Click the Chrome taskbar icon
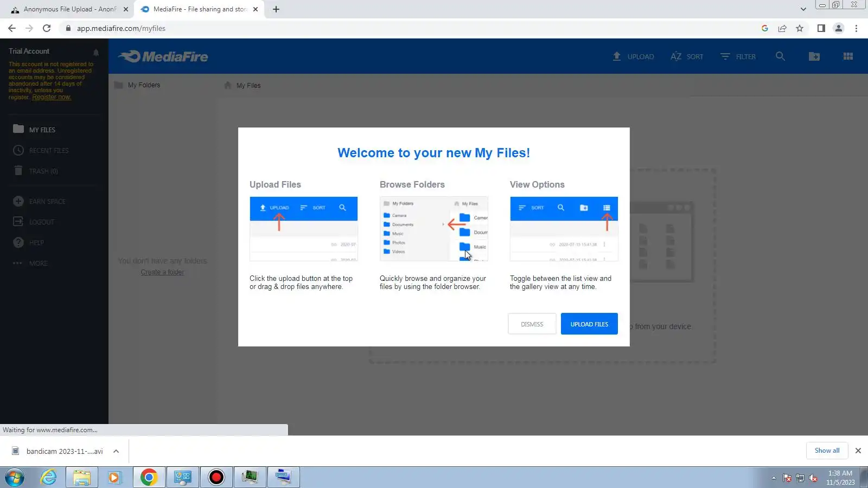This screenshot has width=868, height=488. 149,477
